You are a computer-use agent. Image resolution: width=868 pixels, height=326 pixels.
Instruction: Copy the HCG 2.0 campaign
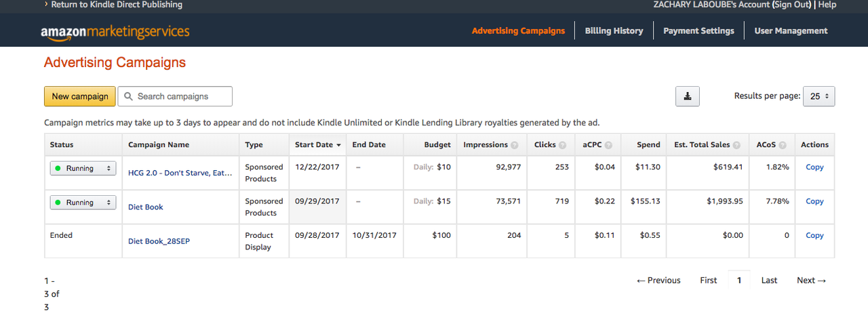(814, 167)
